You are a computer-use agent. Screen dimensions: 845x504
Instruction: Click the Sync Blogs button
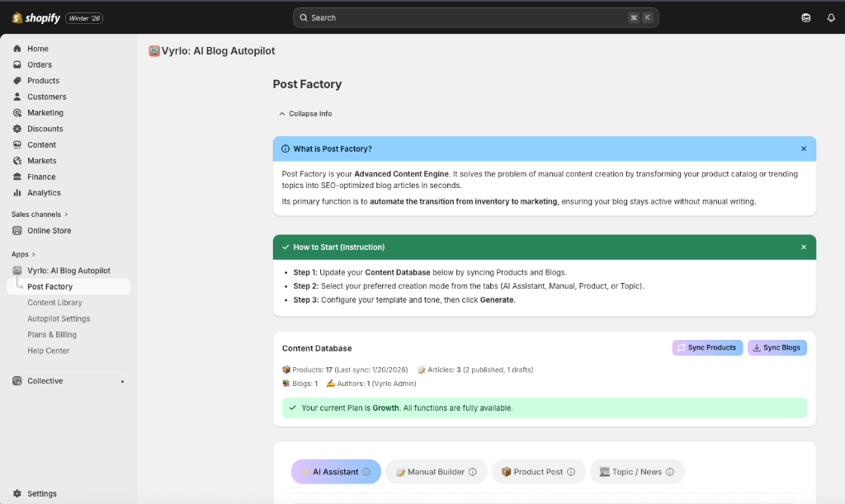click(x=777, y=348)
